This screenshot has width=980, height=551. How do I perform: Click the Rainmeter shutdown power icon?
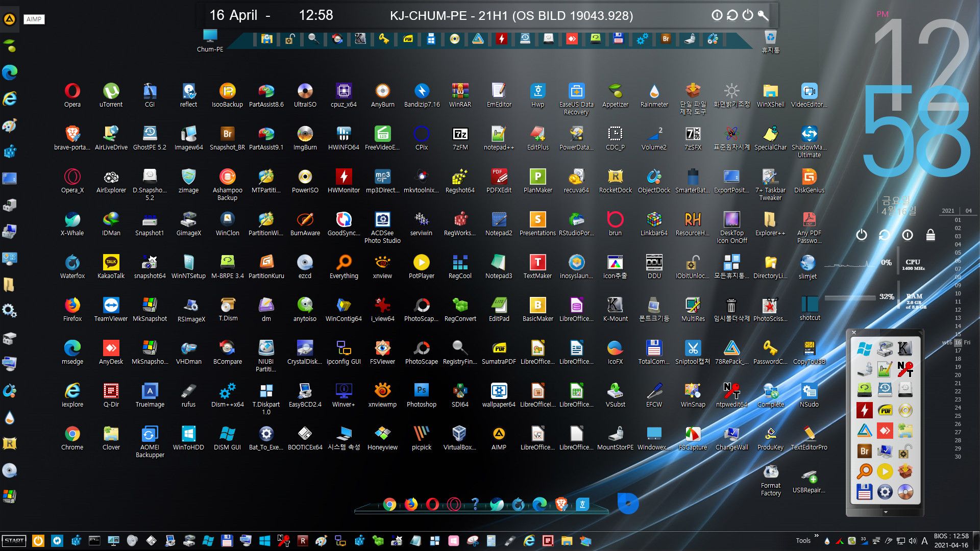(x=862, y=235)
